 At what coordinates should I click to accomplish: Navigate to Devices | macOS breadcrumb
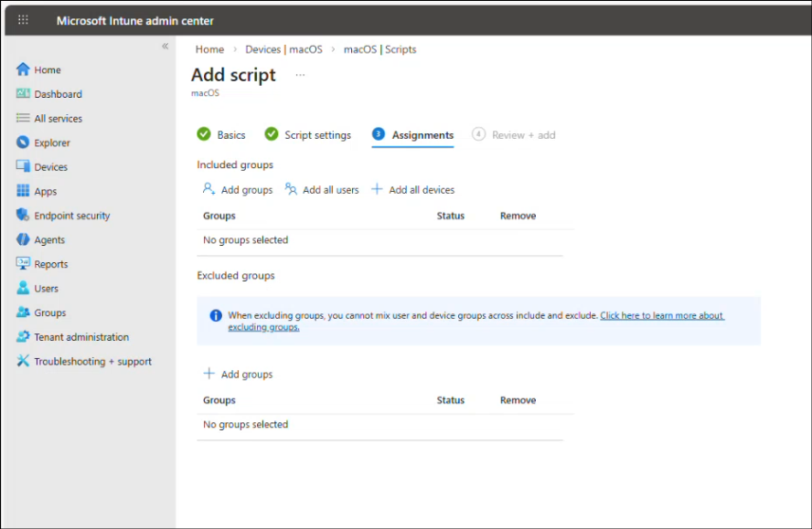(x=283, y=49)
